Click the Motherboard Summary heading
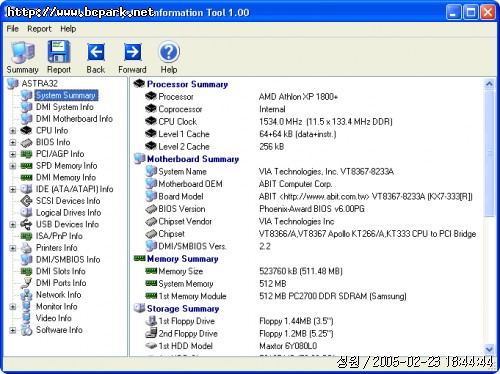500x374 pixels. [x=193, y=159]
